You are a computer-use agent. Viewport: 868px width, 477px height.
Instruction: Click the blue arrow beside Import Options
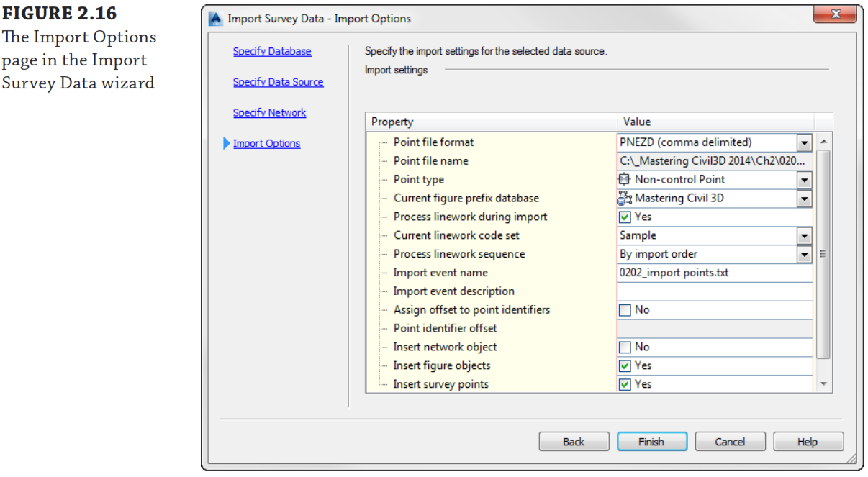tap(227, 143)
